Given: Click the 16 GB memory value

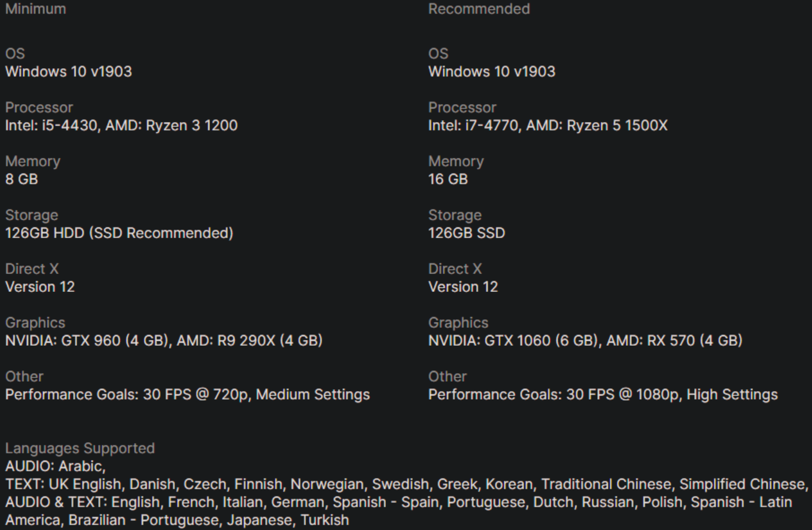Looking at the screenshot, I should click(x=448, y=179).
